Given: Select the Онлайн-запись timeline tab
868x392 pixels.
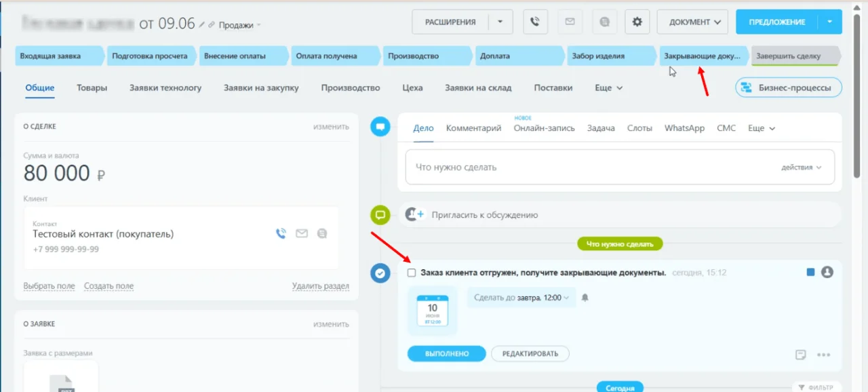Looking at the screenshot, I should pos(544,128).
